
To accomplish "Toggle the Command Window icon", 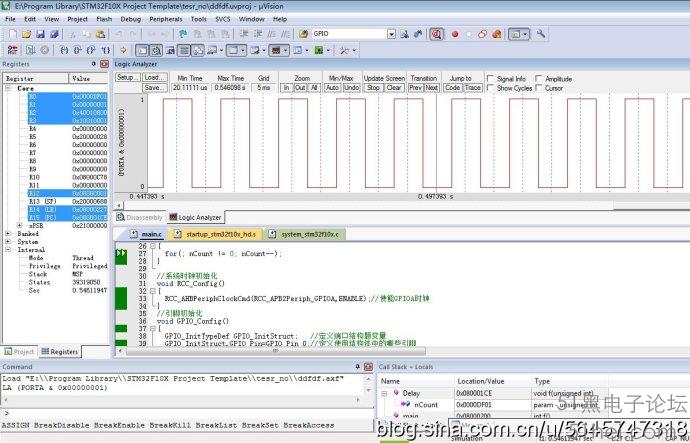I will point(142,50).
